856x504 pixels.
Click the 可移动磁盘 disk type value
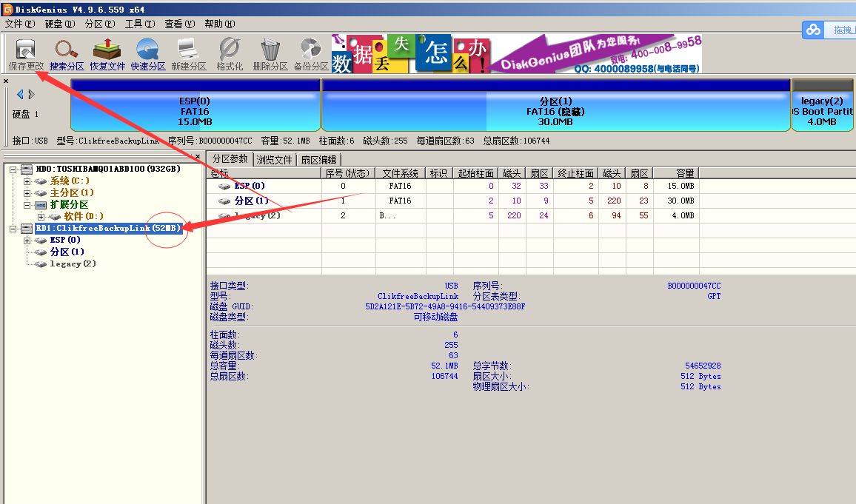(435, 317)
